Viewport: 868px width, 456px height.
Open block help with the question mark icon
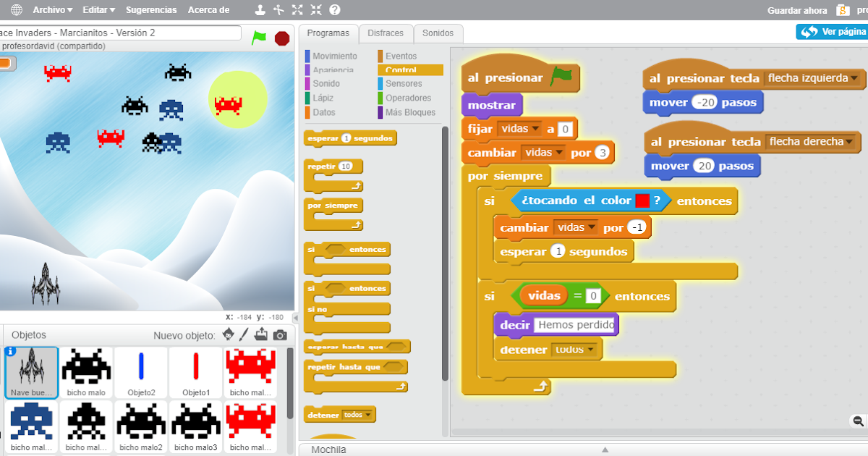[x=334, y=9]
